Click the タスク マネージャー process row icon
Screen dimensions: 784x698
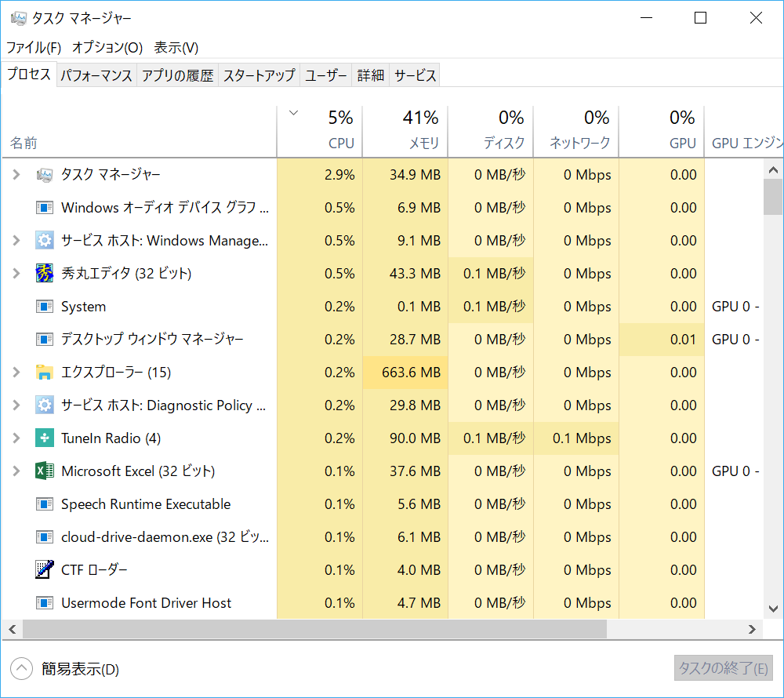point(45,175)
